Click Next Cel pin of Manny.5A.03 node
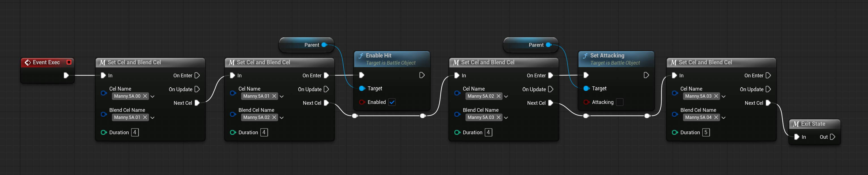This screenshot has height=175, width=868. 768,103
